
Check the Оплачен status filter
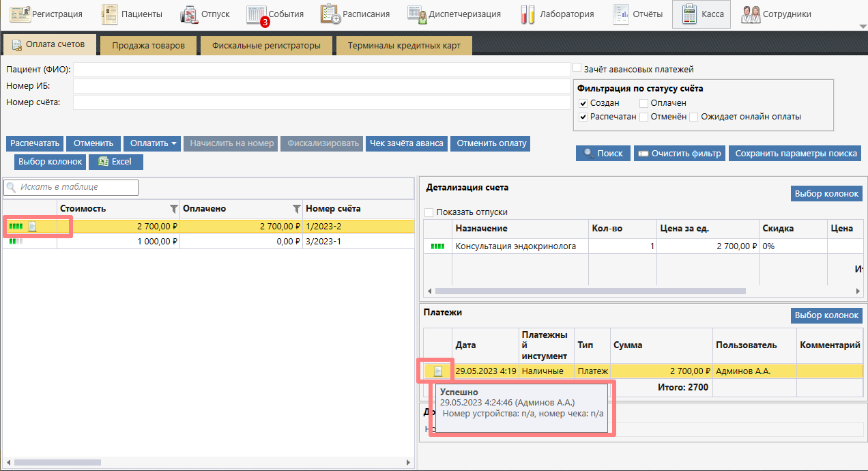point(644,103)
